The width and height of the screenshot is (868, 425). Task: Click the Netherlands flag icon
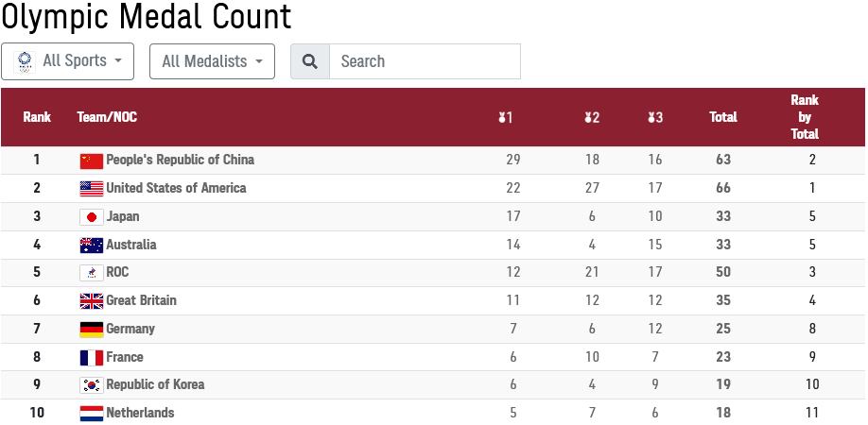pyautogui.click(x=92, y=414)
